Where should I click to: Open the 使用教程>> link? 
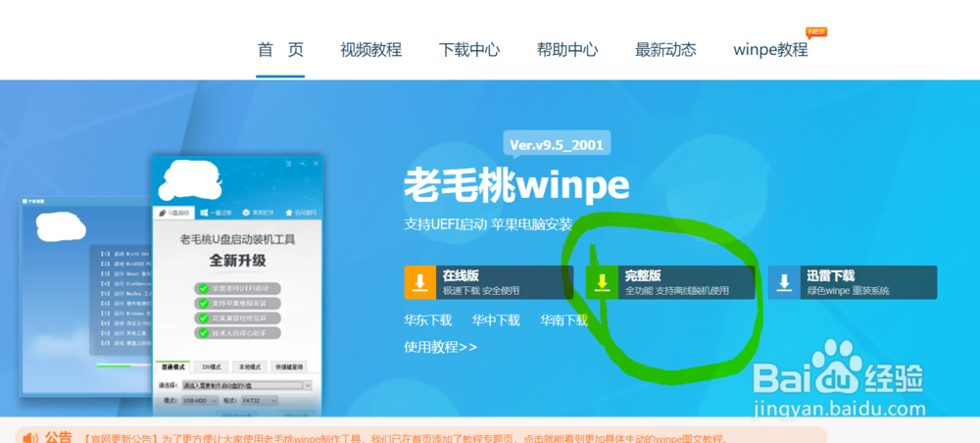point(441,347)
